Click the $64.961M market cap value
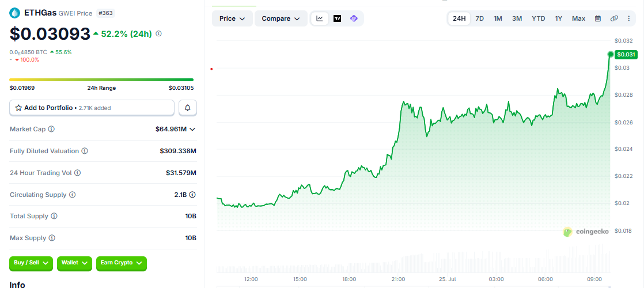The width and height of the screenshot is (644, 288). [x=171, y=129]
